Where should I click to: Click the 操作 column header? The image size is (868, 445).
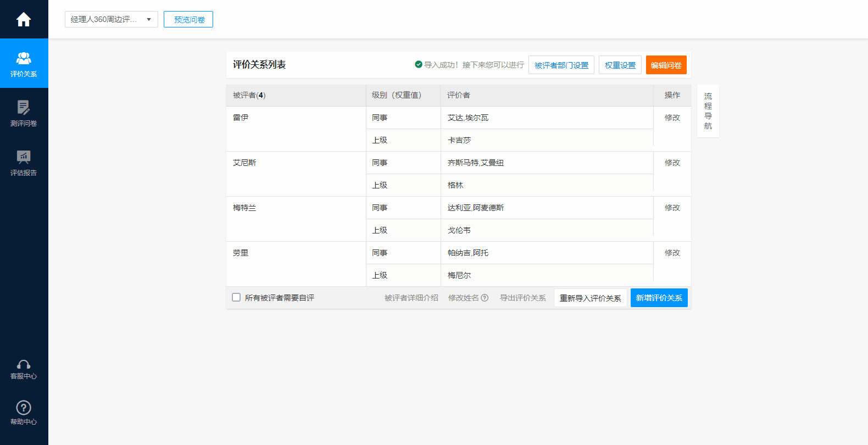click(672, 95)
